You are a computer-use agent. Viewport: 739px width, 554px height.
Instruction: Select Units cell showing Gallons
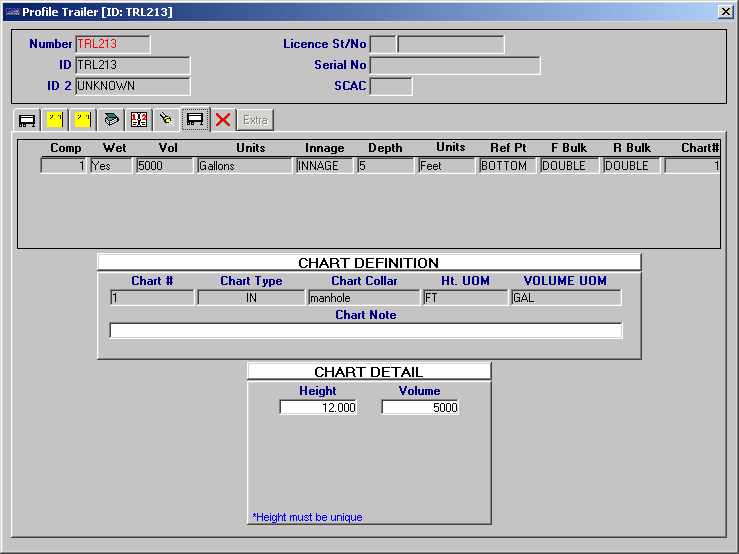(245, 165)
